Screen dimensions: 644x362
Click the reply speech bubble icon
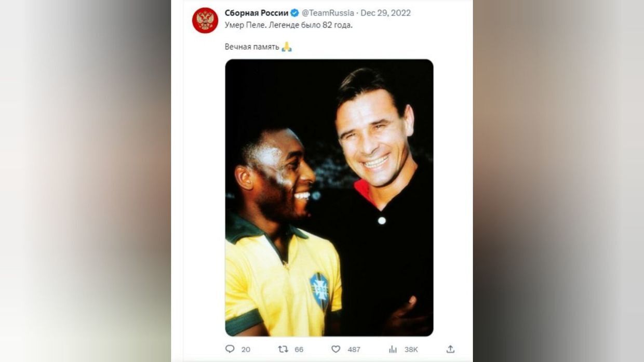230,349
